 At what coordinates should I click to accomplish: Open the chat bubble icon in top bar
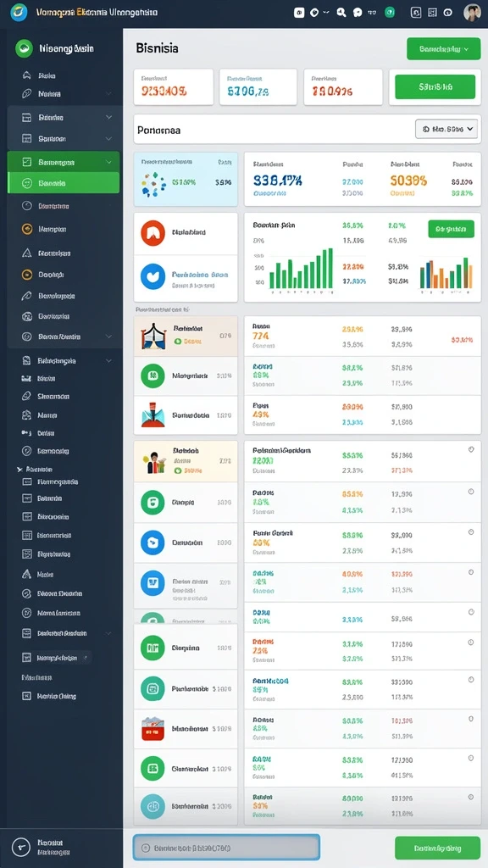tap(357, 12)
